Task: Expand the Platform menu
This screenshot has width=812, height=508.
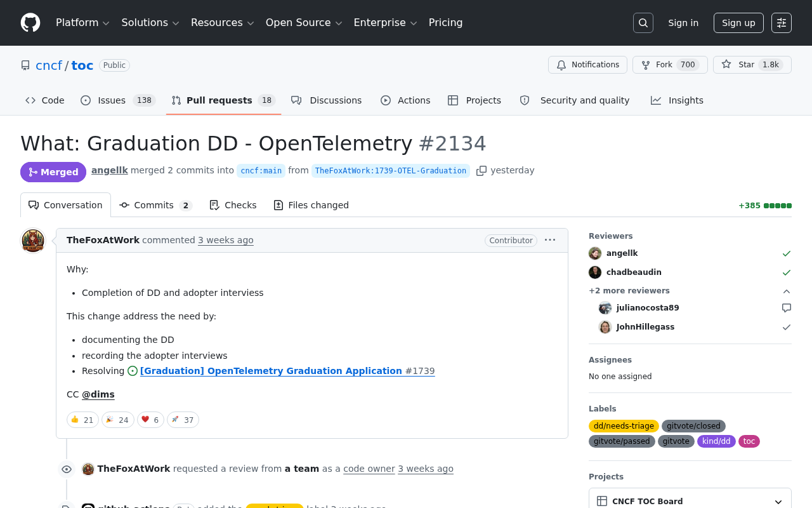Action: [x=82, y=23]
